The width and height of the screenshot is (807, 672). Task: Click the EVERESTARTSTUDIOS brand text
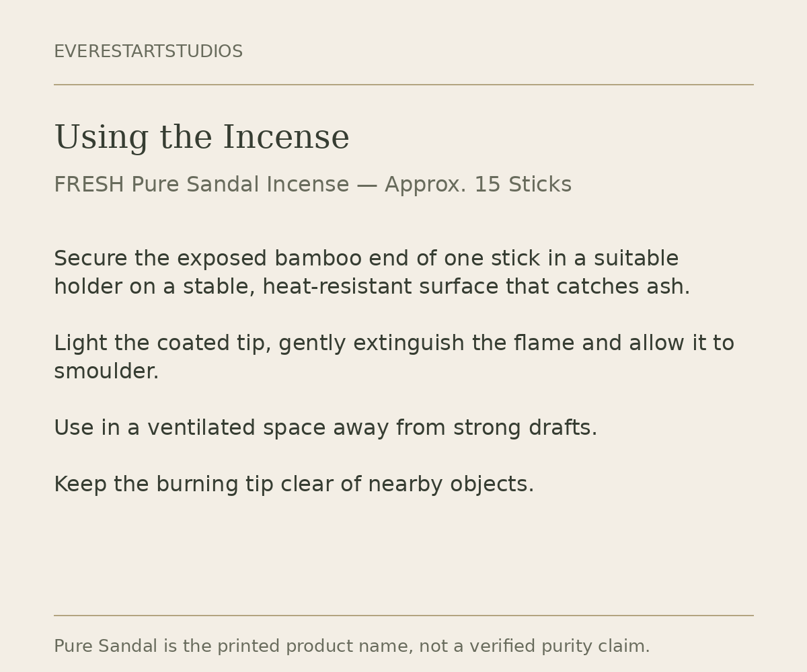[148, 52]
